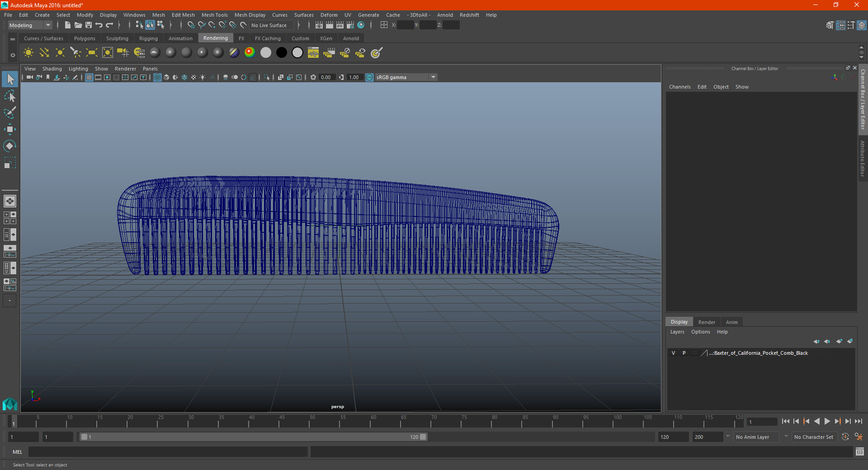This screenshot has height=470, width=868.
Task: Toggle viewport grid display button
Action: (x=89, y=77)
